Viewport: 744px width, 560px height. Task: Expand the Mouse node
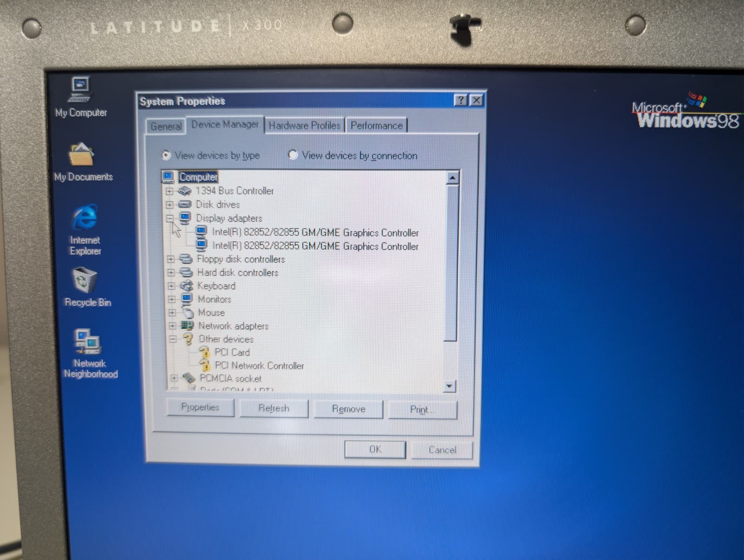tap(172, 313)
